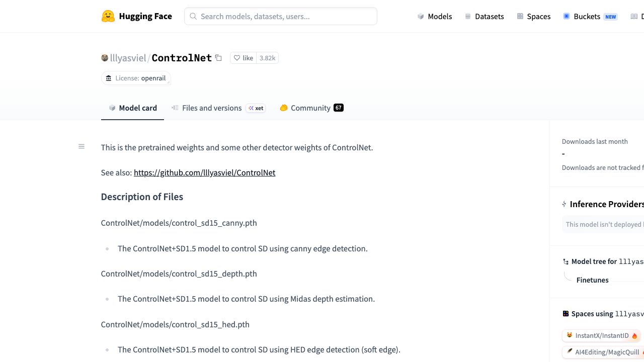Click the This model isn't deployed notice
This screenshot has width=644, height=362.
604,224
